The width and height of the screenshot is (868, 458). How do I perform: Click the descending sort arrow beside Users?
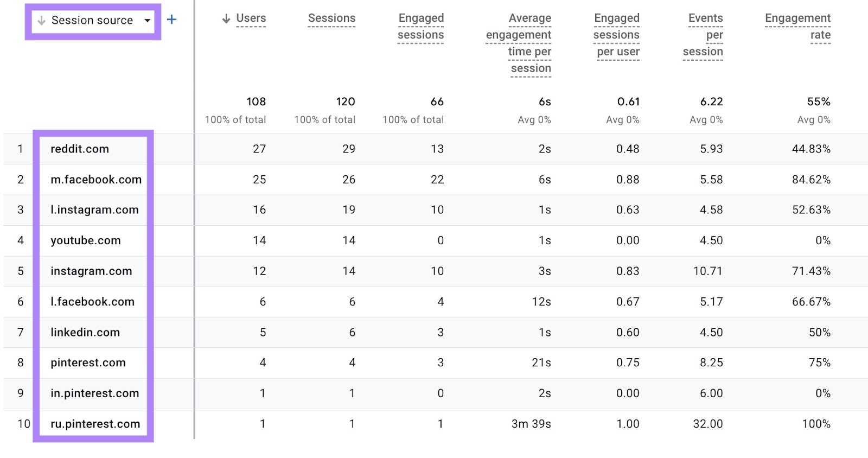click(x=225, y=17)
